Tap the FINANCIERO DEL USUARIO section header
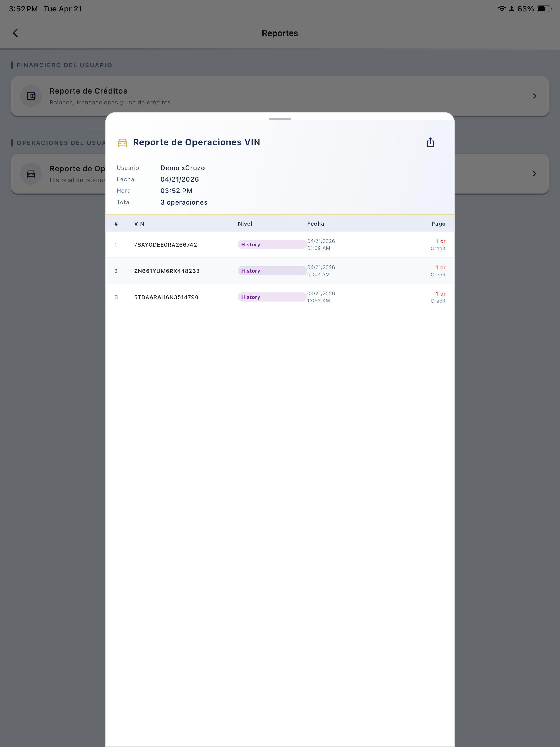The height and width of the screenshot is (747, 560). click(64, 65)
